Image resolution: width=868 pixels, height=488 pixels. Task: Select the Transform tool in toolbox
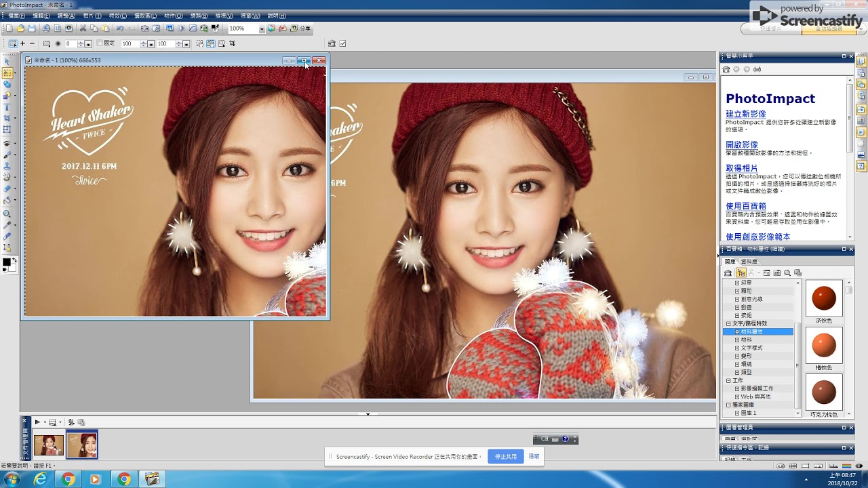coord(7,129)
